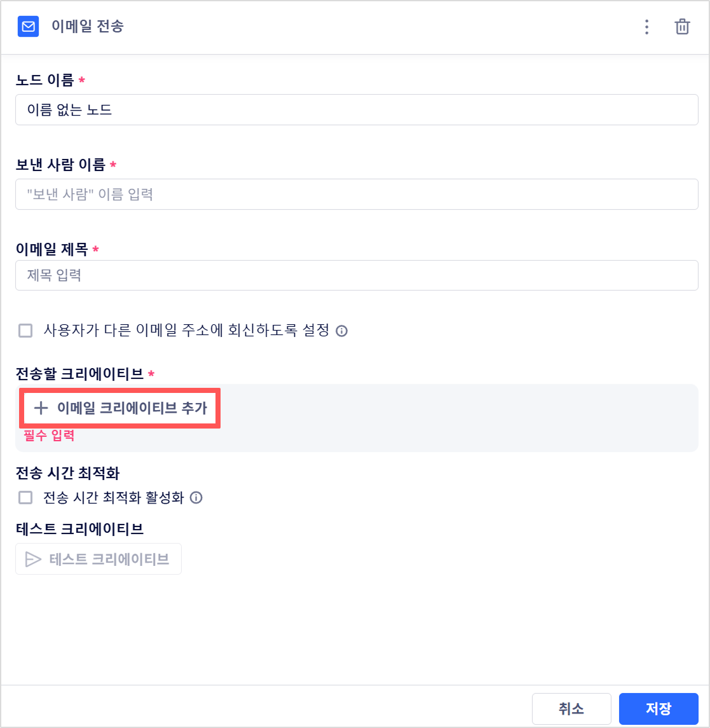This screenshot has width=710, height=728.
Task: Focus the 노드 이름 input field
Action: coord(357,109)
